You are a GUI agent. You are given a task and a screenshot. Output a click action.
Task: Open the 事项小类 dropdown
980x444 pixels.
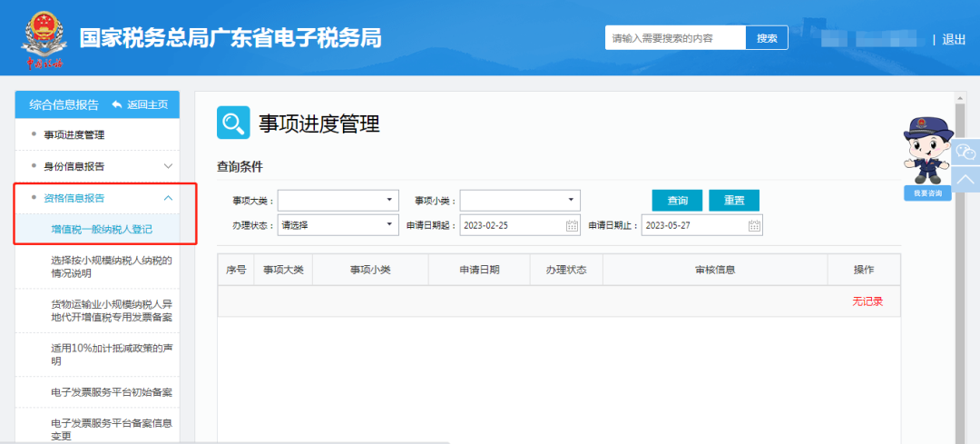(520, 200)
